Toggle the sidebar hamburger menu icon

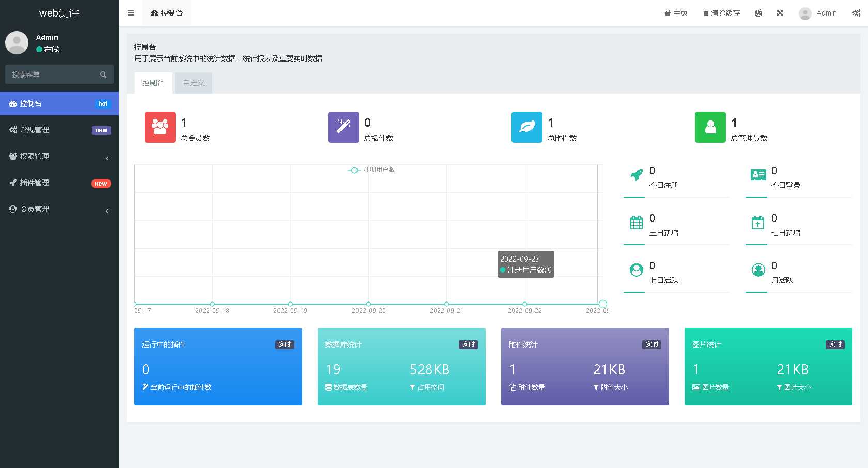pos(131,13)
